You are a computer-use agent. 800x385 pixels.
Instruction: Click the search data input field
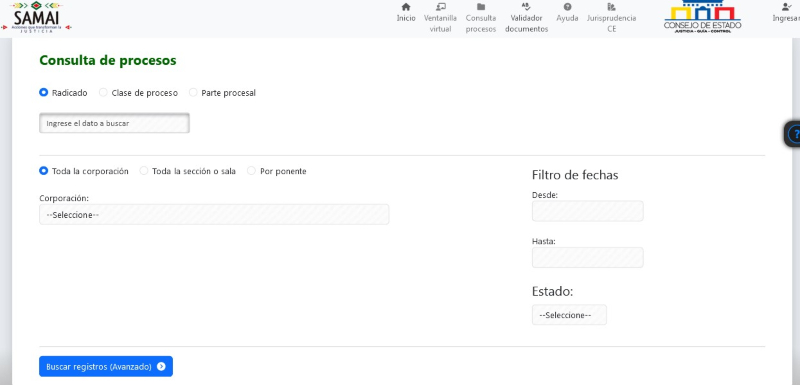pyautogui.click(x=114, y=123)
